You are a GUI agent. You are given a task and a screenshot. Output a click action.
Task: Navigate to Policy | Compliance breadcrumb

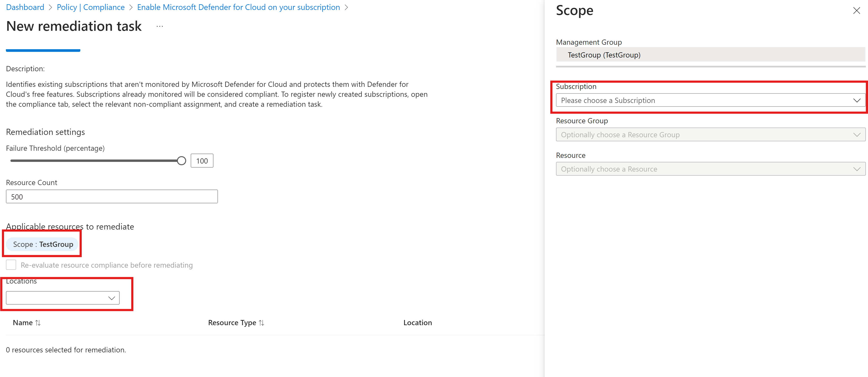tap(91, 7)
